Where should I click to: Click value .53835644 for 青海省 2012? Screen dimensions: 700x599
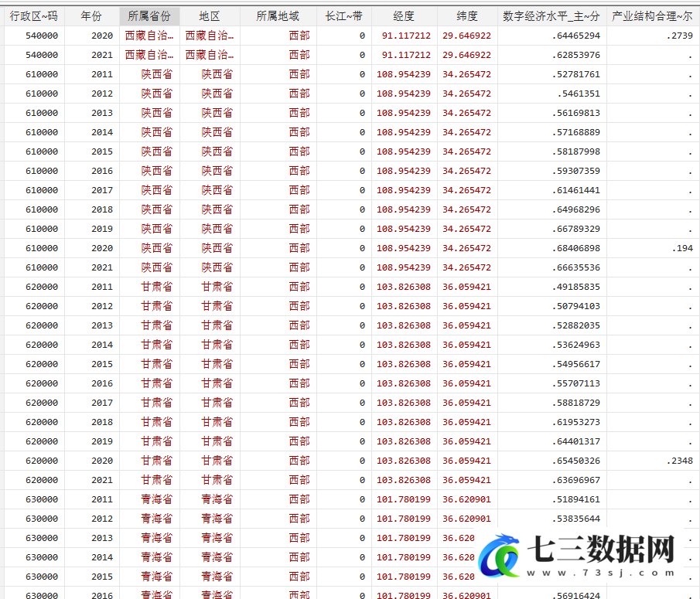576,519
